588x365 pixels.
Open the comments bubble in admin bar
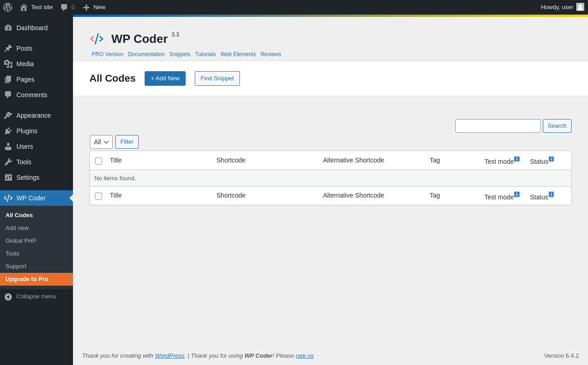pyautogui.click(x=64, y=7)
